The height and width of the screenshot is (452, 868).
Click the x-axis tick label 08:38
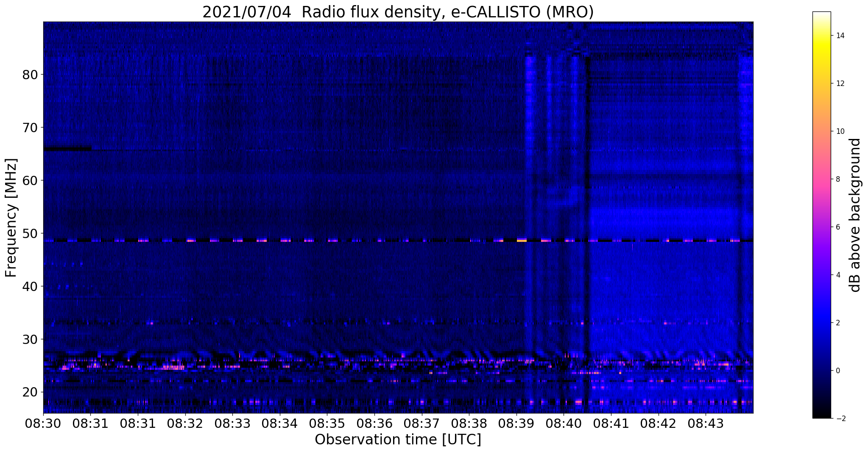(x=469, y=424)
